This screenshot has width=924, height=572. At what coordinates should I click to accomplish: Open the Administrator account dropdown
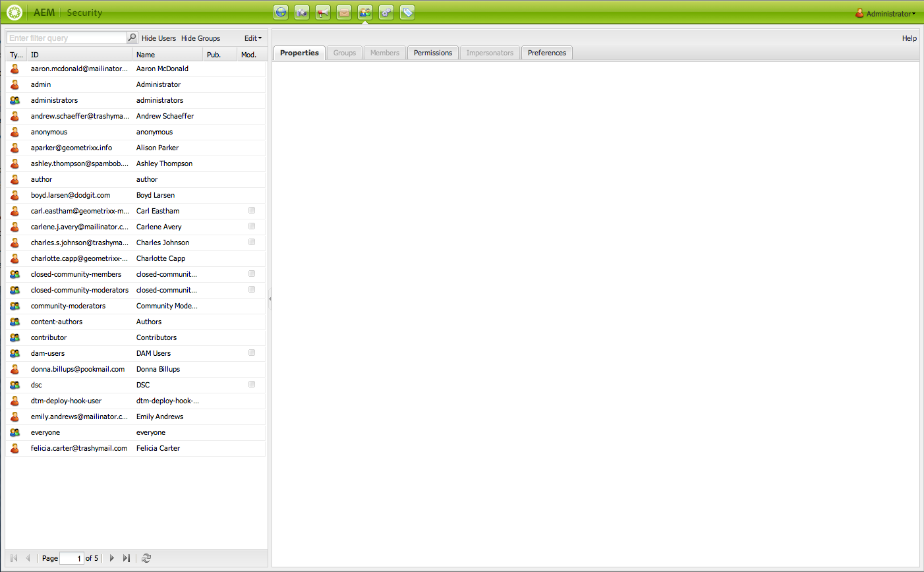click(x=890, y=14)
